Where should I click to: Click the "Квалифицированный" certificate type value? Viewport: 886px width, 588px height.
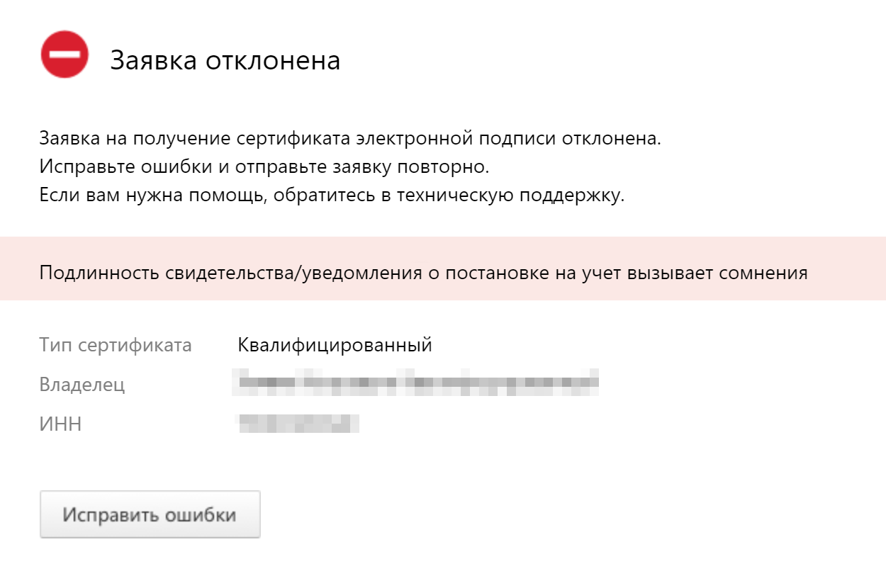coord(335,346)
